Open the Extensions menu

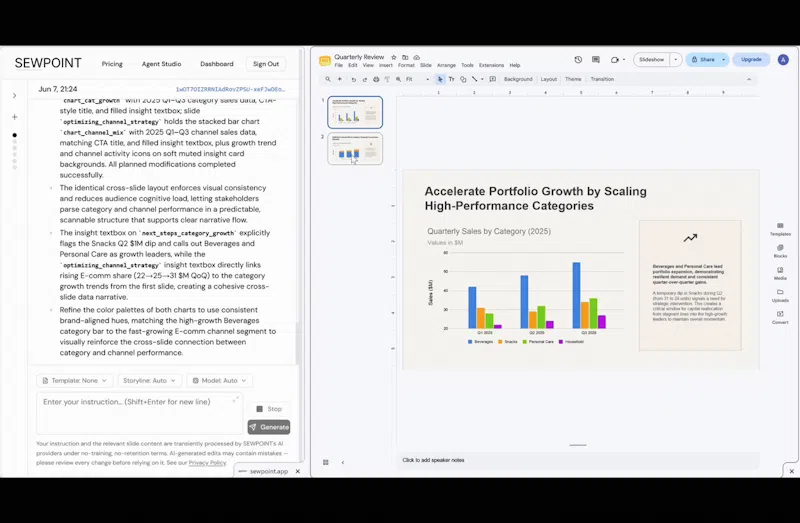pyautogui.click(x=491, y=65)
